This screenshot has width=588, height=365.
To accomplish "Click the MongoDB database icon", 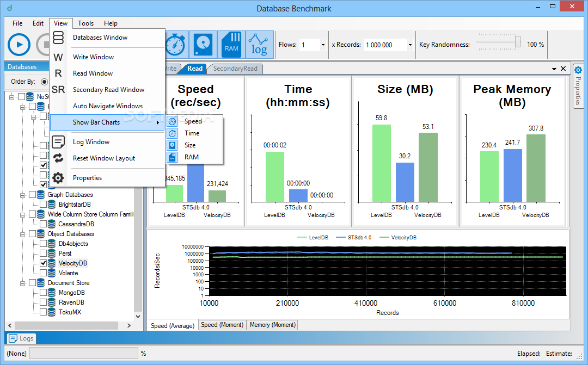I will 52,293.
